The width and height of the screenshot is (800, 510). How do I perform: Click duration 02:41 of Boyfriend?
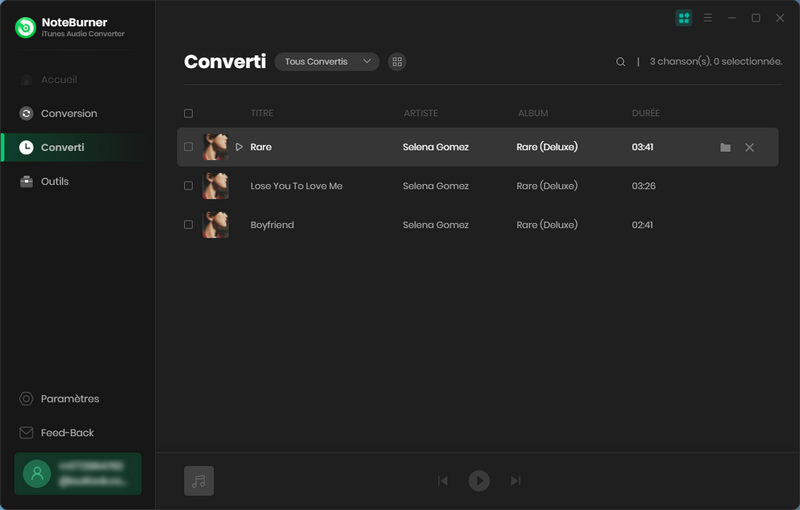pos(642,225)
